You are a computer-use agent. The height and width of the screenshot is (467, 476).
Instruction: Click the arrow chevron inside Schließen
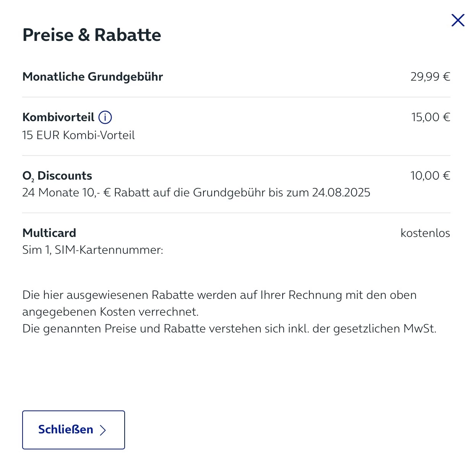coord(103,430)
